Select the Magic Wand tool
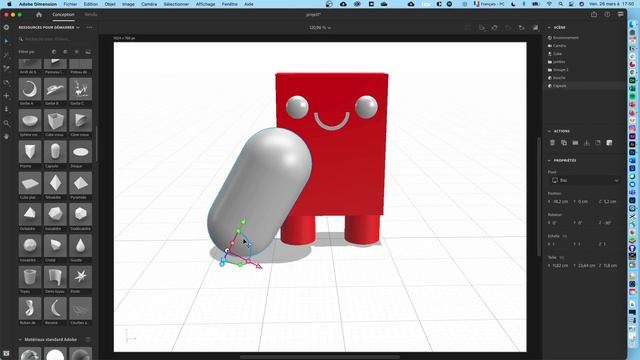This screenshot has height=360, width=640. click(x=6, y=55)
